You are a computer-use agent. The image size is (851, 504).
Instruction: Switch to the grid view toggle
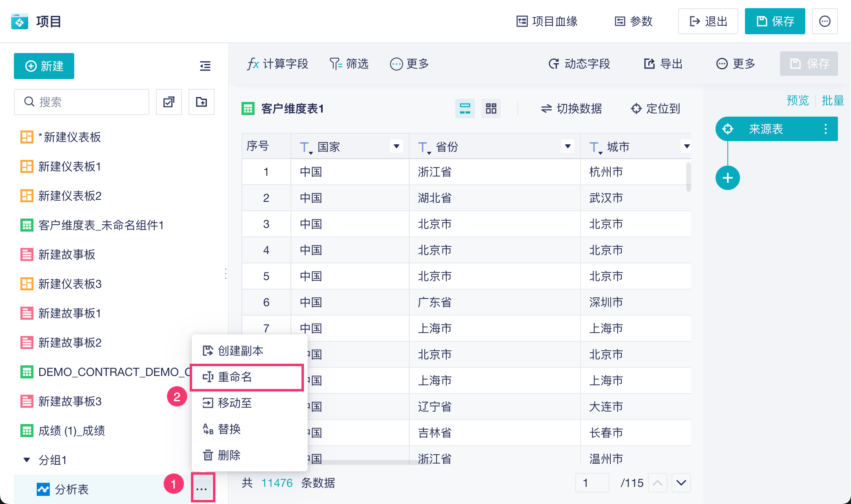point(491,108)
